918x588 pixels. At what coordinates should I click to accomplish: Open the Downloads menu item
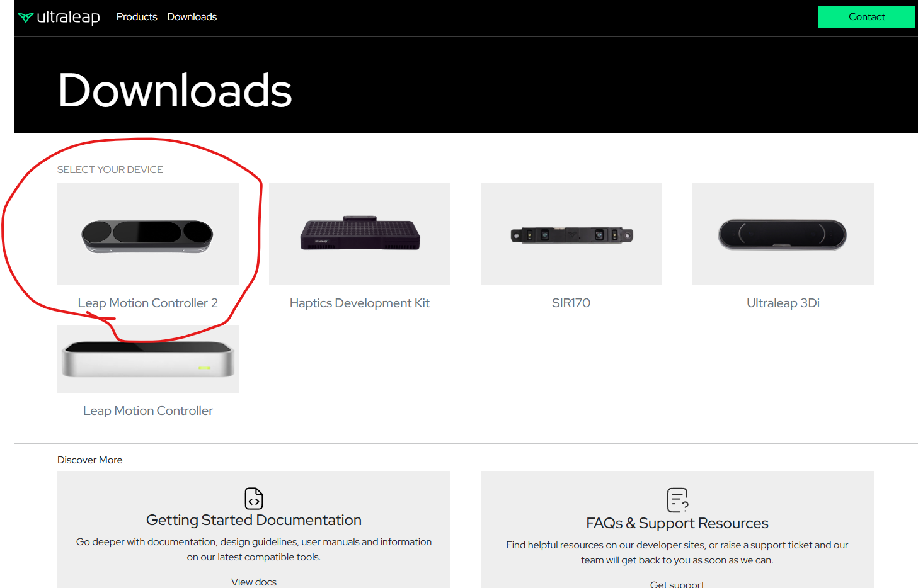point(192,17)
